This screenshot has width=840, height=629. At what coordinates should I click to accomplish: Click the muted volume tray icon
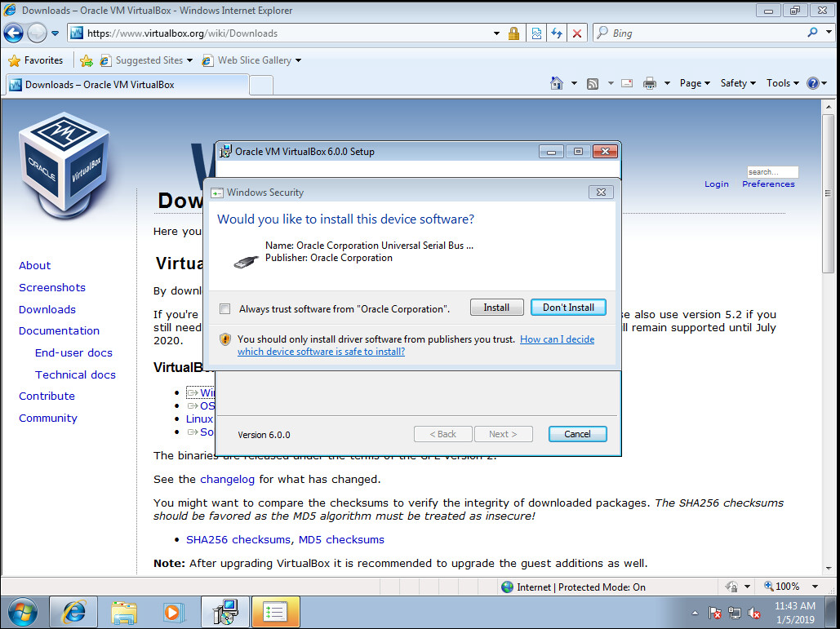[x=755, y=613]
